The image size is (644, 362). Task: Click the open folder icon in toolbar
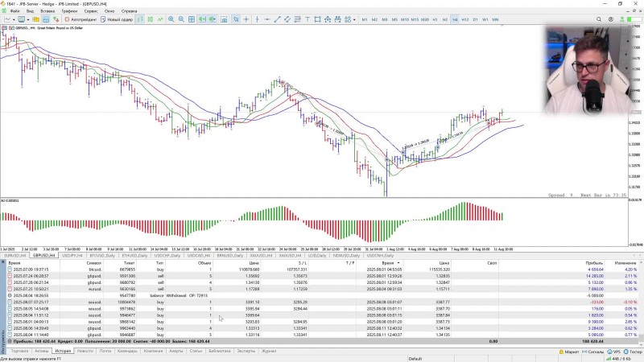click(36, 19)
